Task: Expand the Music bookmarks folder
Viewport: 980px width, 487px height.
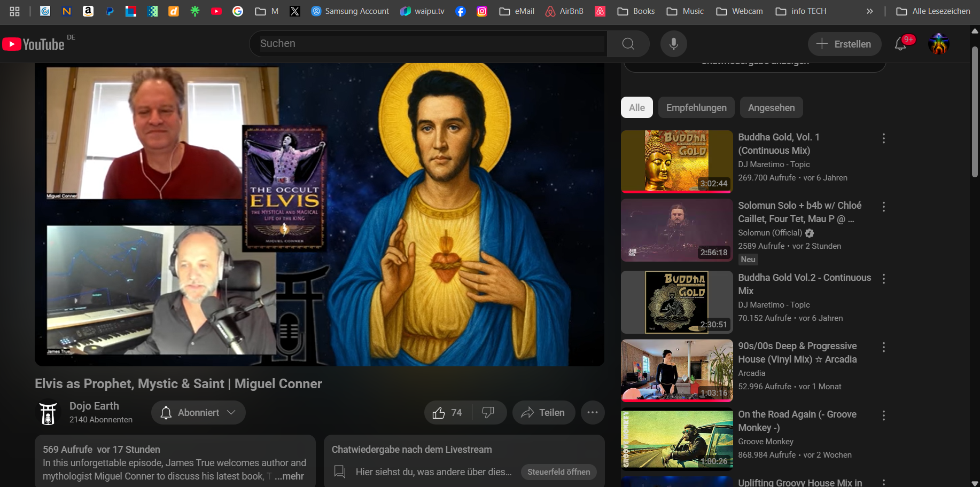Action: click(685, 11)
